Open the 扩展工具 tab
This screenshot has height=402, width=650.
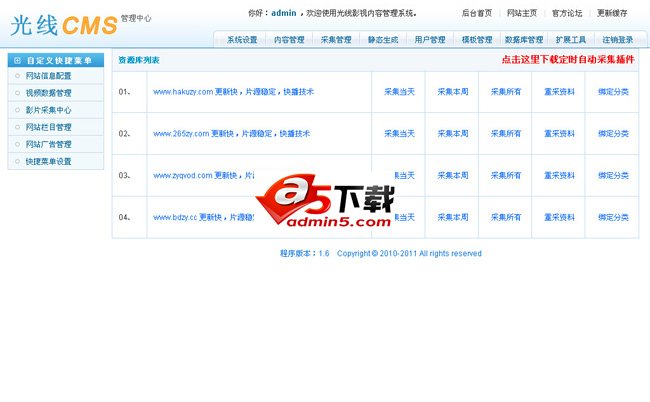(x=571, y=40)
